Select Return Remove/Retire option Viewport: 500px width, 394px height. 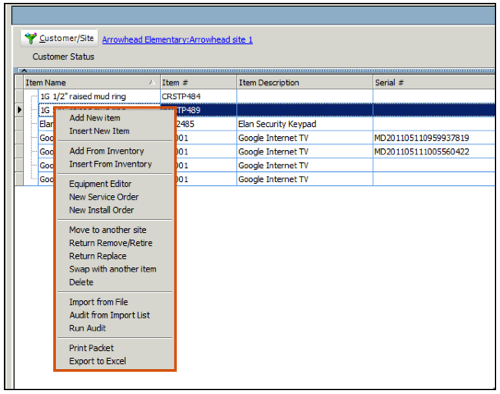tap(111, 243)
